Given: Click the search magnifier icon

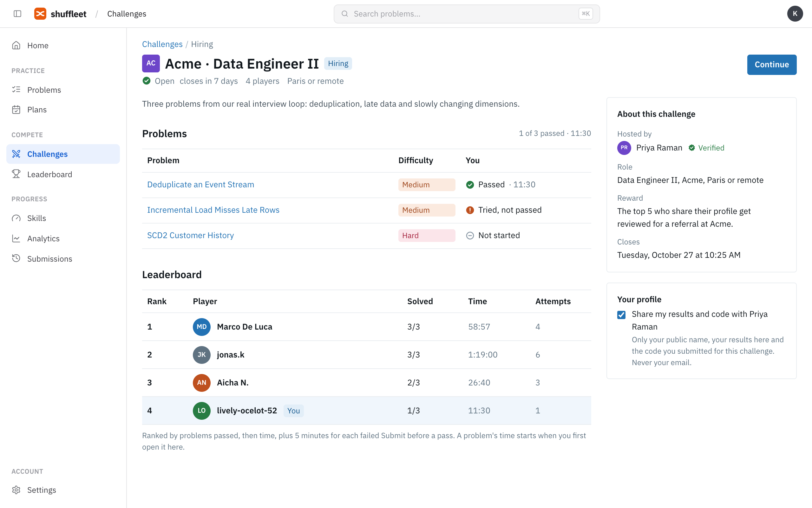Looking at the screenshot, I should 344,14.
